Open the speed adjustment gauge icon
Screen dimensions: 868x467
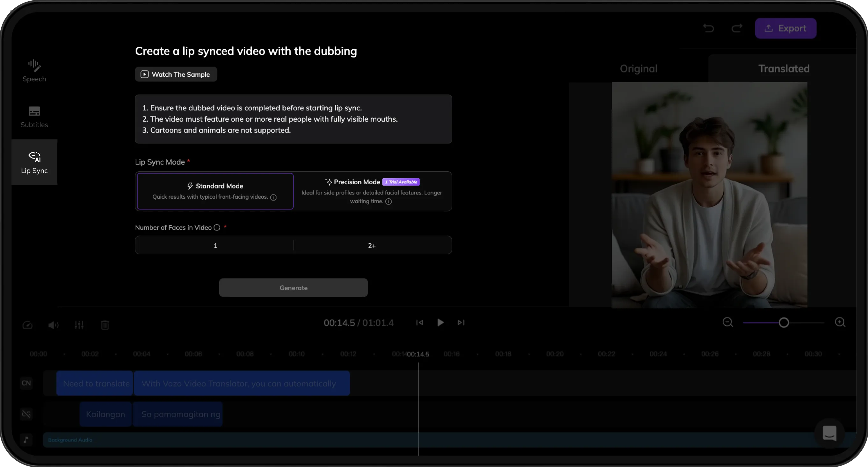[28, 325]
